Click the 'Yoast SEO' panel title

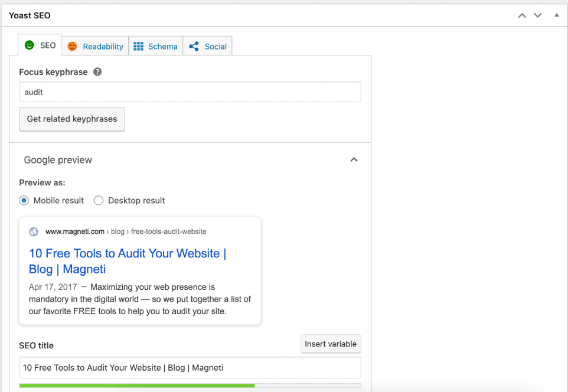point(30,15)
